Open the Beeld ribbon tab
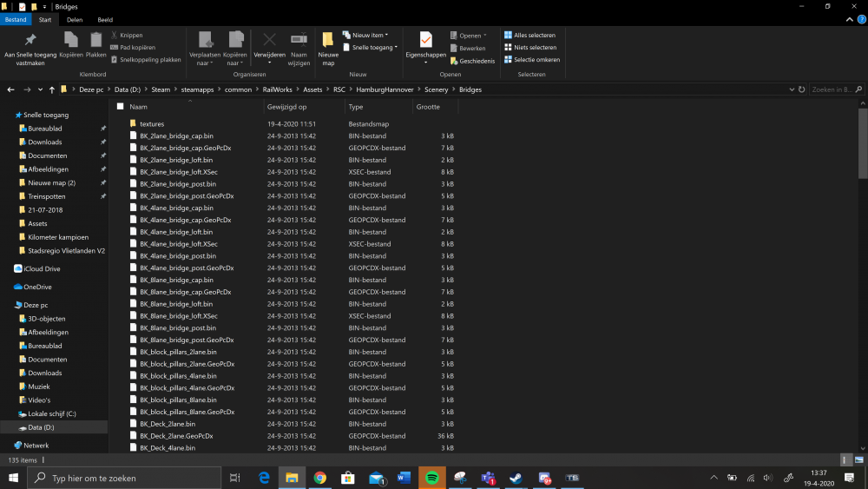 point(104,19)
